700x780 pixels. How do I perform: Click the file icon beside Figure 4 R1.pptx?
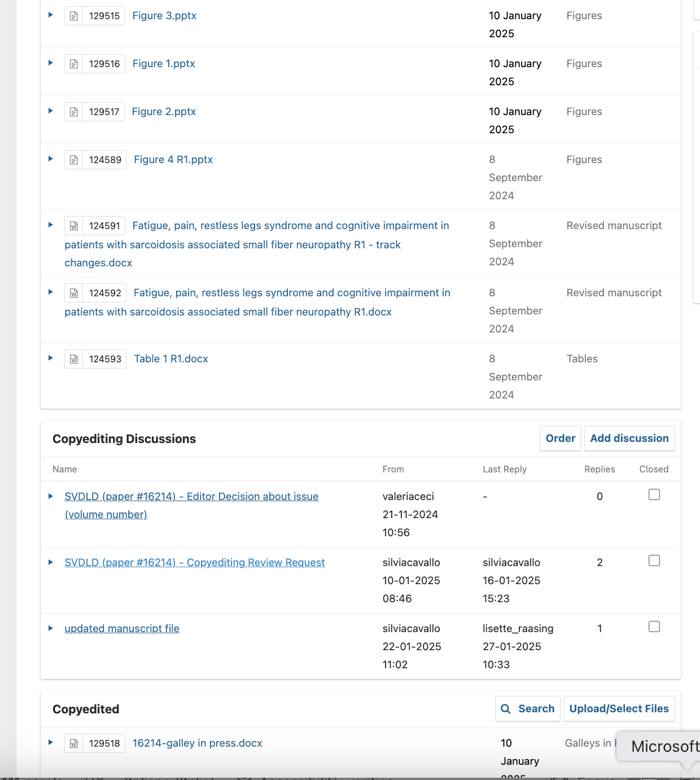(74, 160)
